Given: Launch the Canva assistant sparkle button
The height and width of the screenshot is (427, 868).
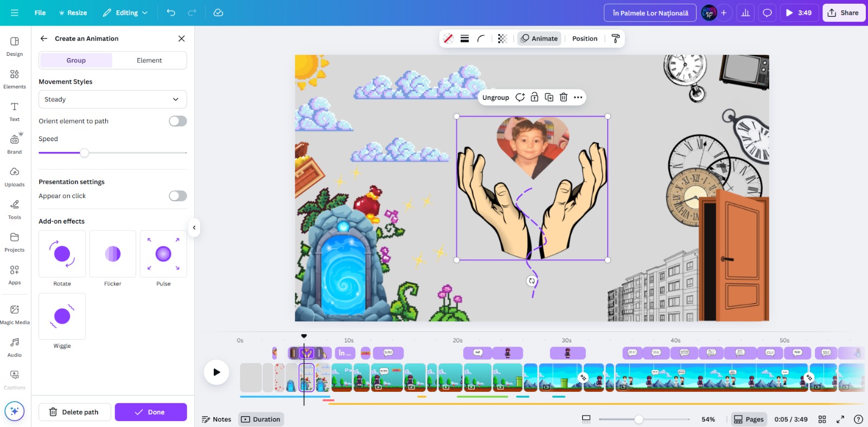Looking at the screenshot, I should pyautogui.click(x=15, y=411).
